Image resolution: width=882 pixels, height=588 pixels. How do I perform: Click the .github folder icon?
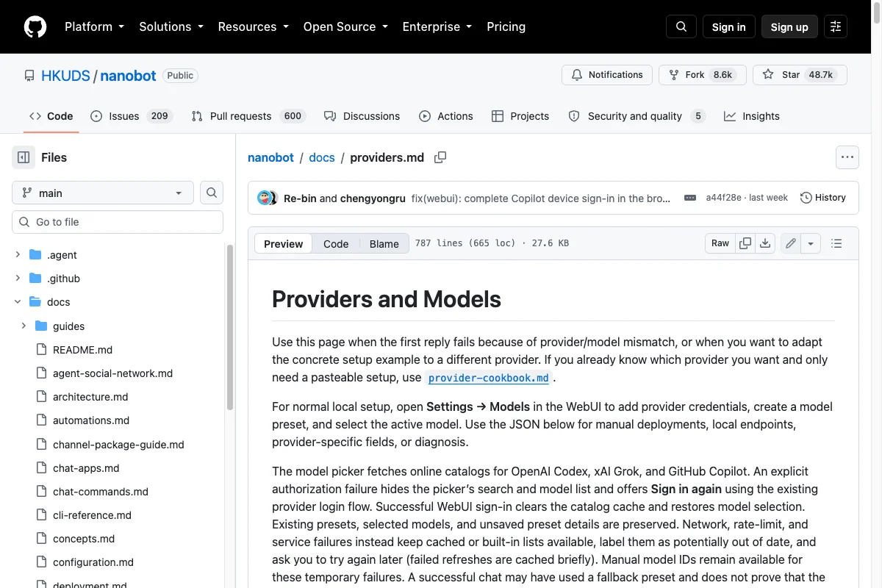(x=35, y=279)
